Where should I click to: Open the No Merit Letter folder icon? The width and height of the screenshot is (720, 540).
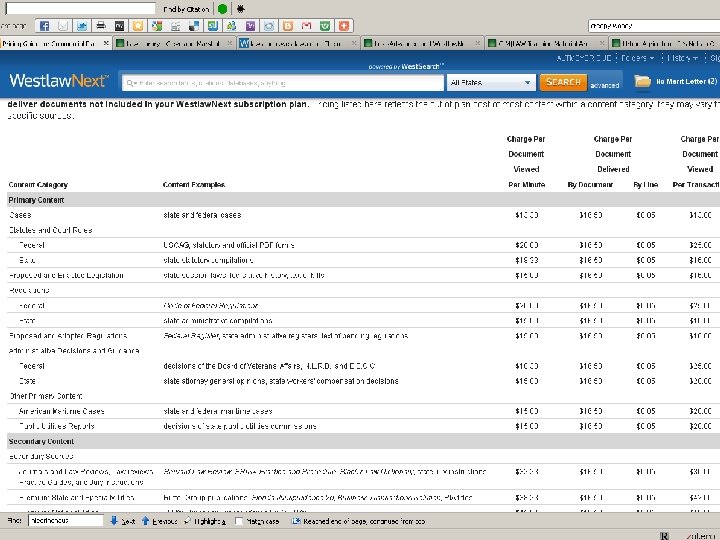coord(642,81)
